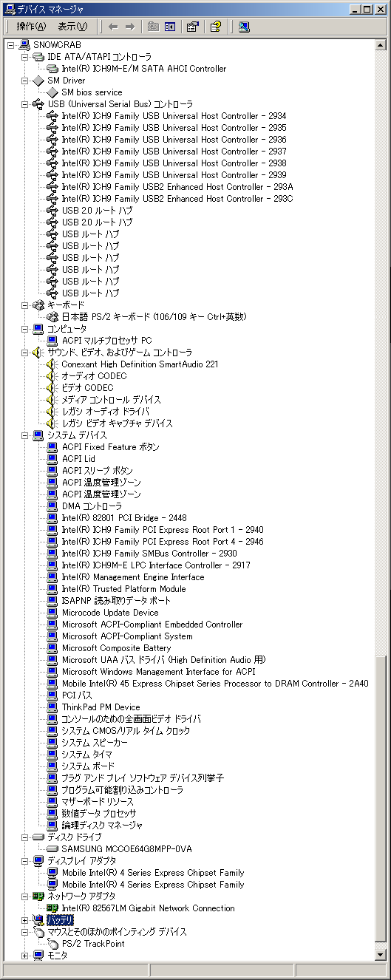Click the モニタ category icon
The height and width of the screenshot is (980, 391).
tap(38, 956)
